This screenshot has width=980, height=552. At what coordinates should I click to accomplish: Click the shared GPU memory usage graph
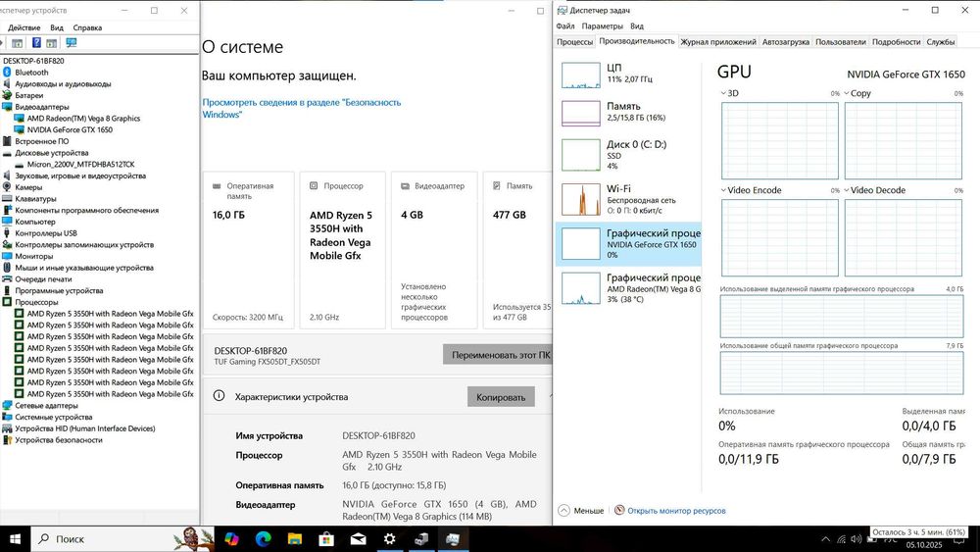[x=841, y=373]
